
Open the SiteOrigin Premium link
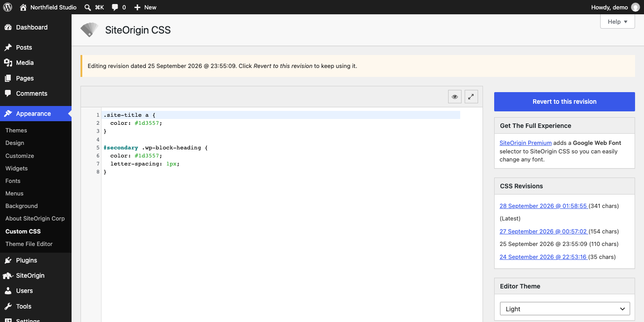point(525,143)
